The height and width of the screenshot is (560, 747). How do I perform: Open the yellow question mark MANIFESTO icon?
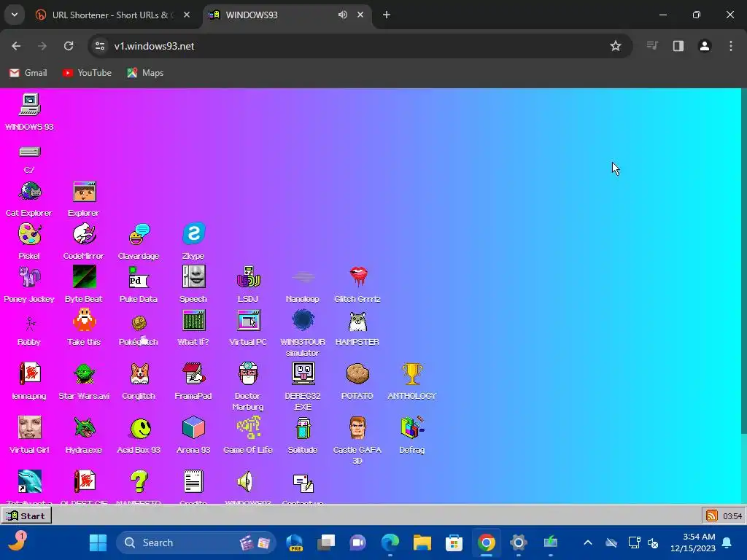[x=139, y=482]
